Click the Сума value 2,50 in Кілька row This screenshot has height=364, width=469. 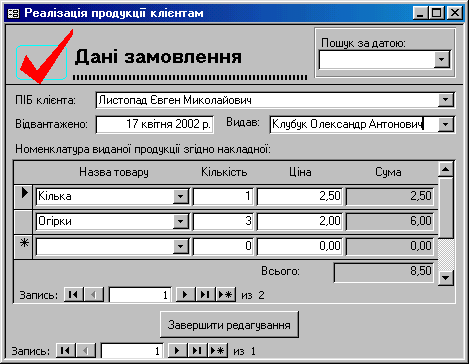tap(390, 196)
